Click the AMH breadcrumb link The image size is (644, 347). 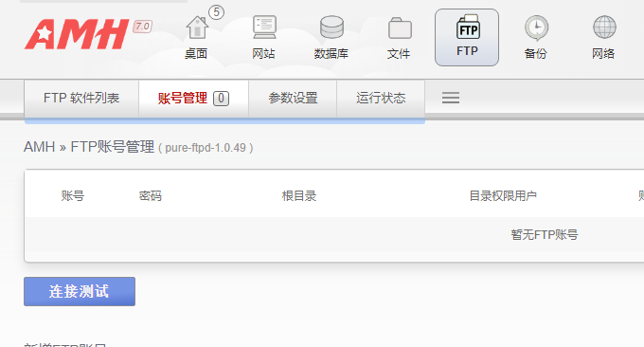click(40, 147)
